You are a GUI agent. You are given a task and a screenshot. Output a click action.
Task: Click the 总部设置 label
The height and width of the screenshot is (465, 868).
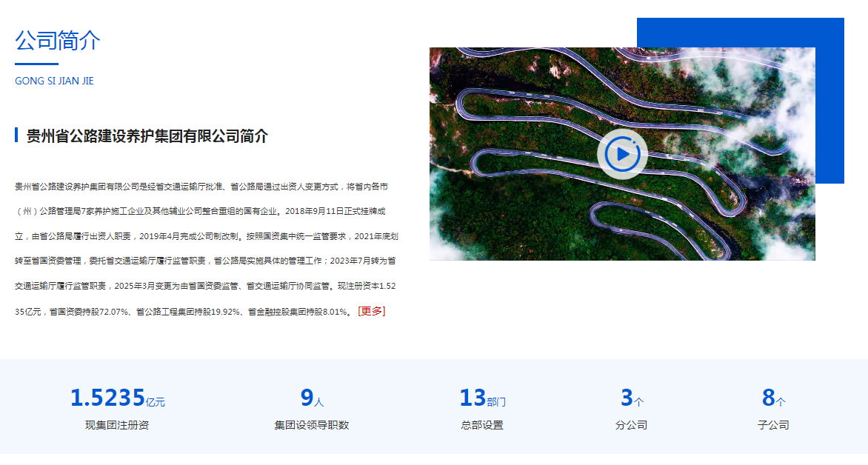pyautogui.click(x=482, y=425)
